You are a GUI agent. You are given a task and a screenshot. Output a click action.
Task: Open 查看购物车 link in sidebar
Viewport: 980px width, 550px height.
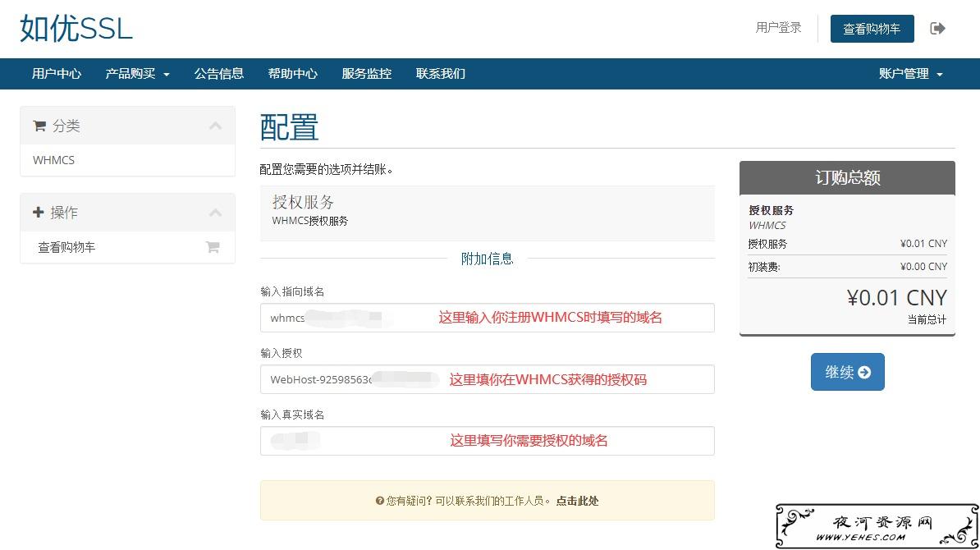point(66,248)
